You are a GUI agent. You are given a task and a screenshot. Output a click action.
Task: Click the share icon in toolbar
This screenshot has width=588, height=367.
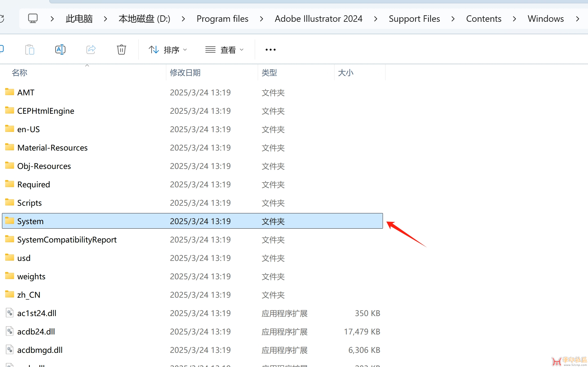click(91, 50)
